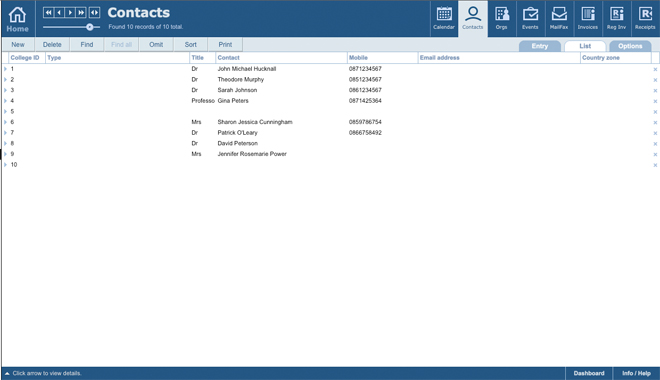The width and height of the screenshot is (660, 380).
Task: Open details arrow for John Michael Hucknall
Action: point(5,69)
